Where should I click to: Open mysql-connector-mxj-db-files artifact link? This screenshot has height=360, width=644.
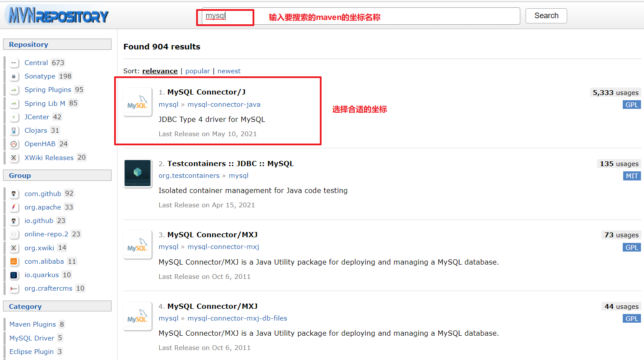coord(237,318)
